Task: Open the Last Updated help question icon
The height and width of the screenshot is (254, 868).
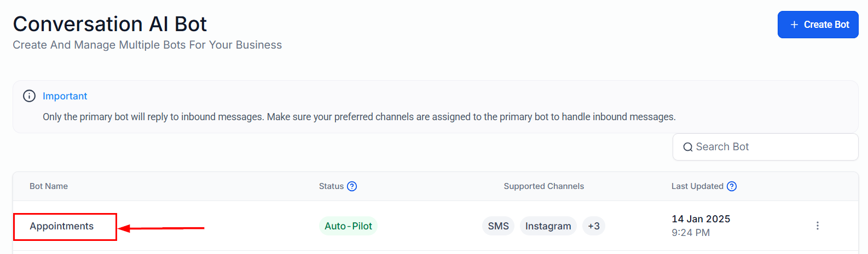Action: pyautogui.click(x=732, y=186)
